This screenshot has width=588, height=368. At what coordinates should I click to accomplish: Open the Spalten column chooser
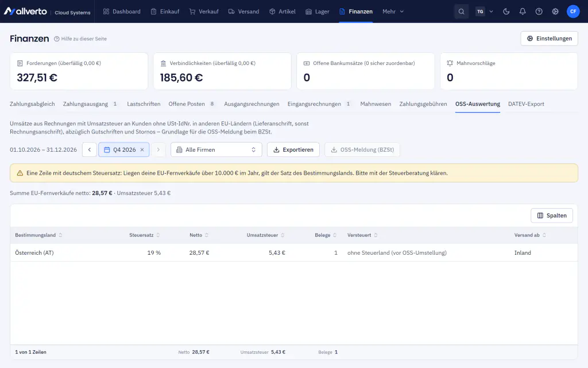tap(552, 216)
